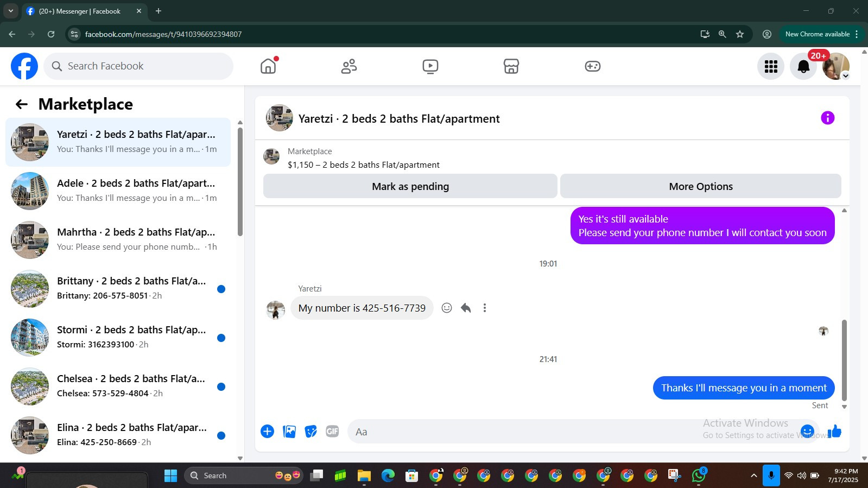The image size is (868, 488).
Task: Open Windows Start menu
Action: pyautogui.click(x=170, y=476)
